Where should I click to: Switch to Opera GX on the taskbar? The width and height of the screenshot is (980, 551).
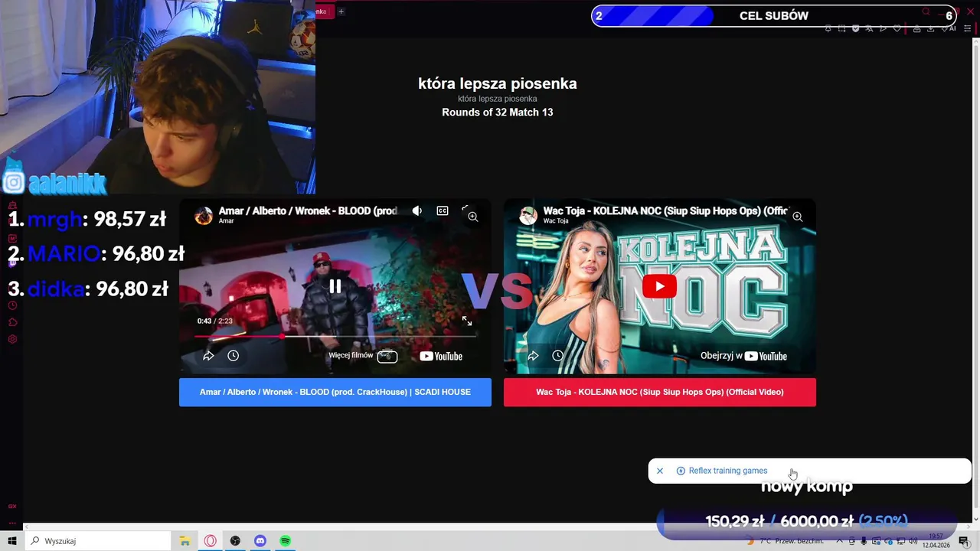coord(210,541)
